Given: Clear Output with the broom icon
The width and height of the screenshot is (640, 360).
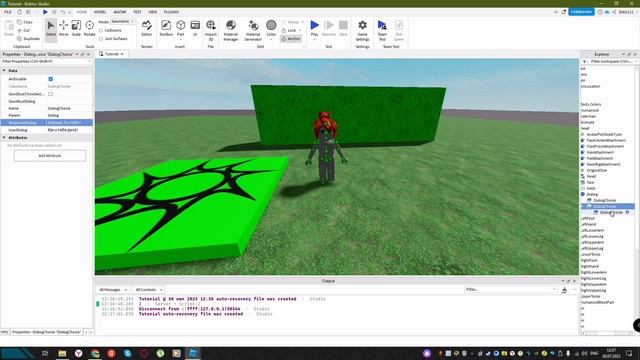Looking at the screenshot, I should pos(564,290).
